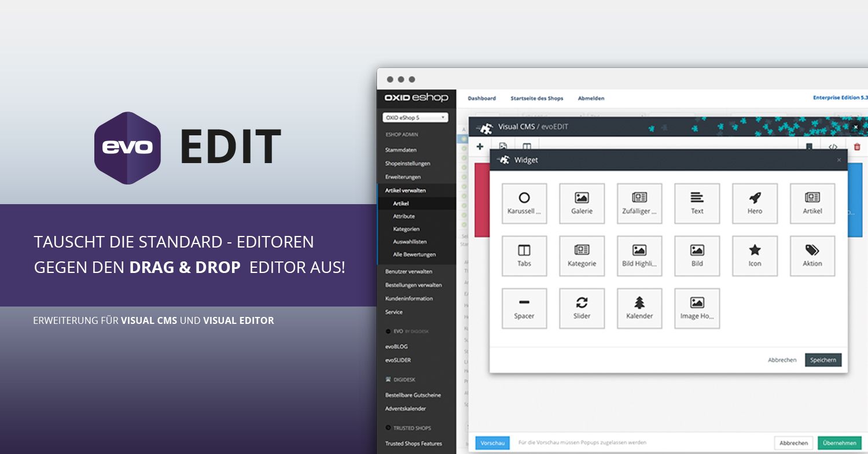
Task: Click the green Übernehmen button
Action: (839, 443)
